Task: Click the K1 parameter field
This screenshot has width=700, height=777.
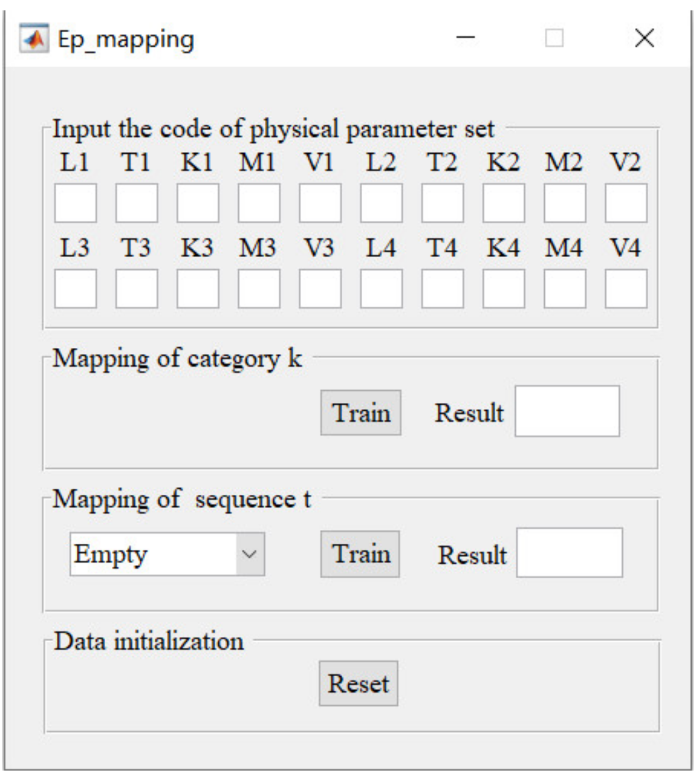Action: [198, 203]
